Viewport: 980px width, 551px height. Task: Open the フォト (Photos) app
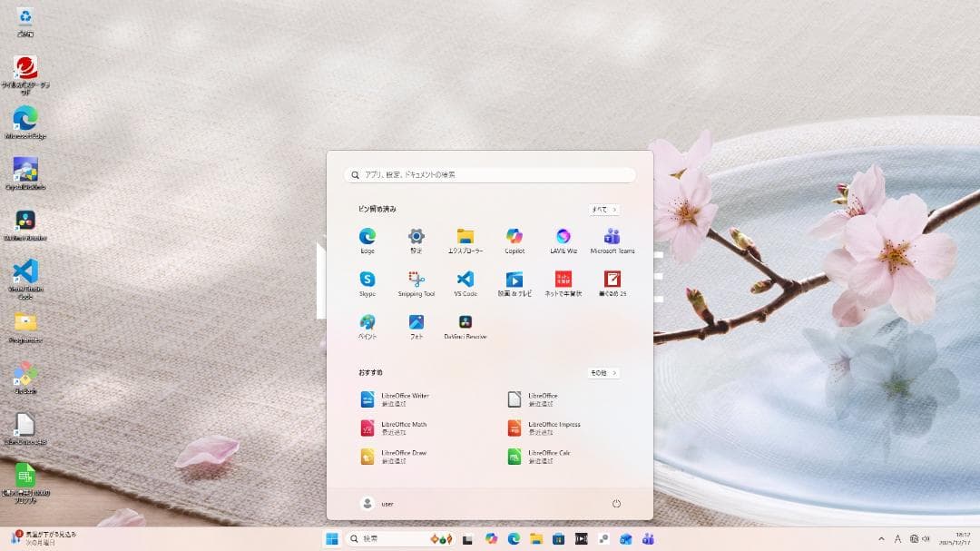pyautogui.click(x=416, y=326)
